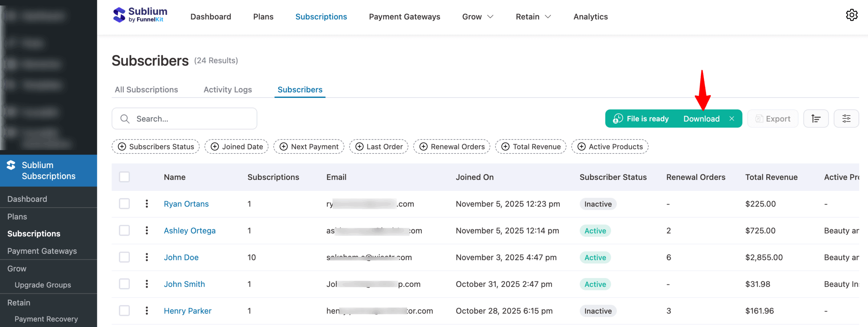This screenshot has width=868, height=327.
Task: Select the sort order icon near Export
Action: [x=816, y=119]
